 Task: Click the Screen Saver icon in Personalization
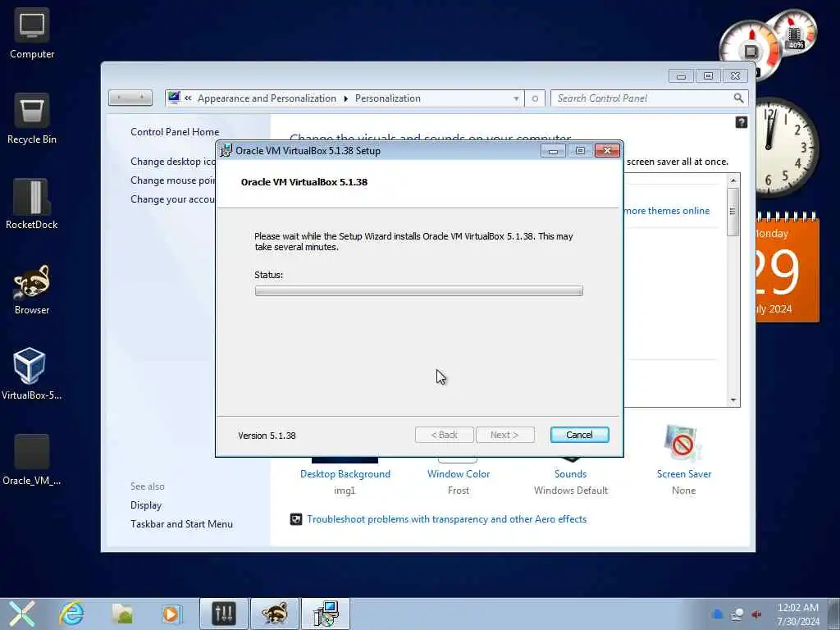tap(682, 443)
